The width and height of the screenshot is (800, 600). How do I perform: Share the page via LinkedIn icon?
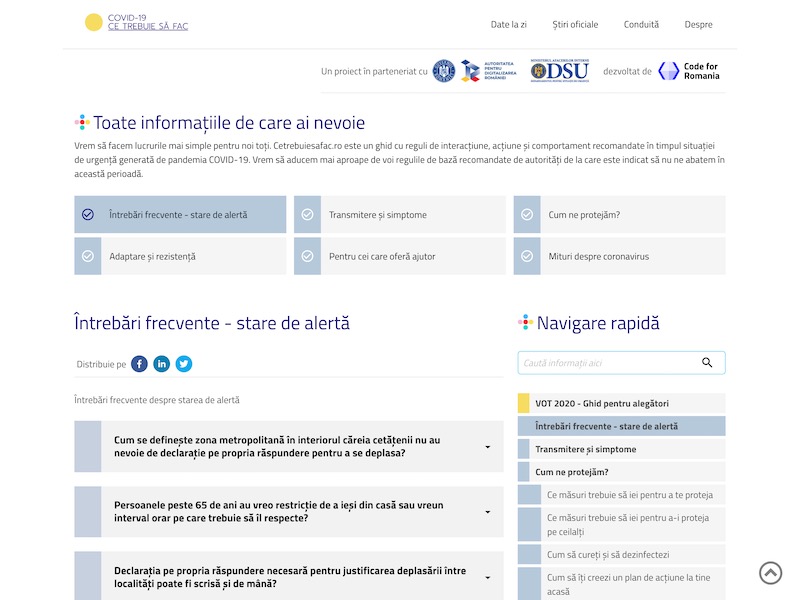point(161,364)
